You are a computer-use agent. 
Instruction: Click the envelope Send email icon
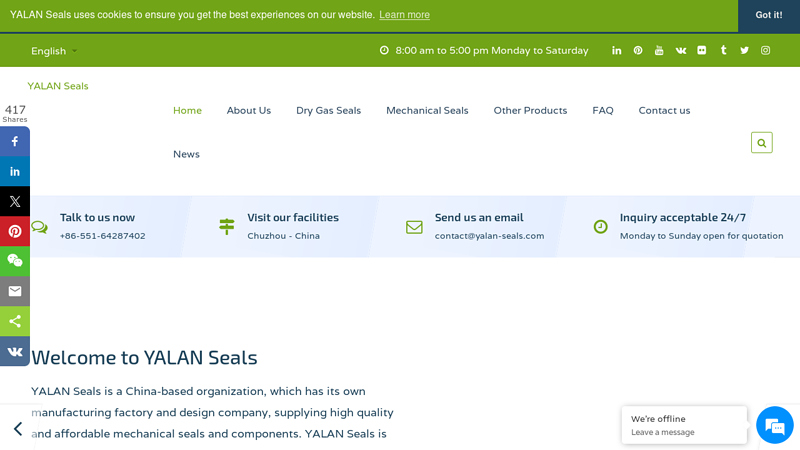pos(414,227)
